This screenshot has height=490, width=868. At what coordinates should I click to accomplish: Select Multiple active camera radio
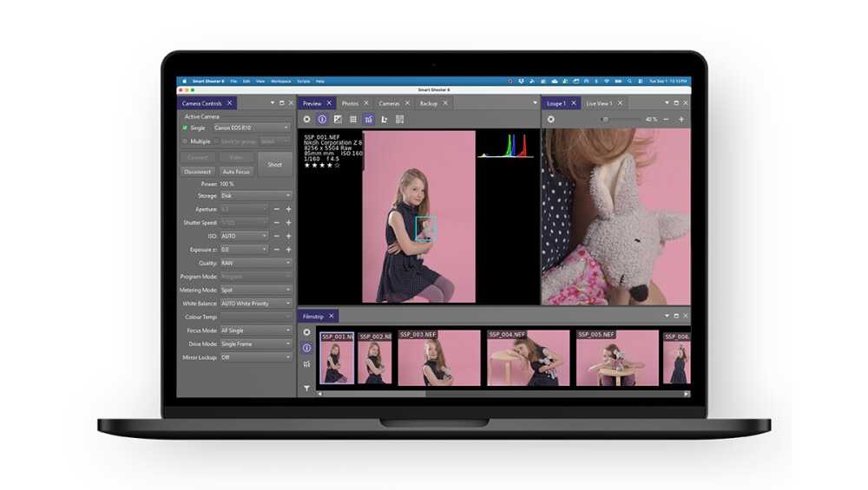(x=185, y=141)
